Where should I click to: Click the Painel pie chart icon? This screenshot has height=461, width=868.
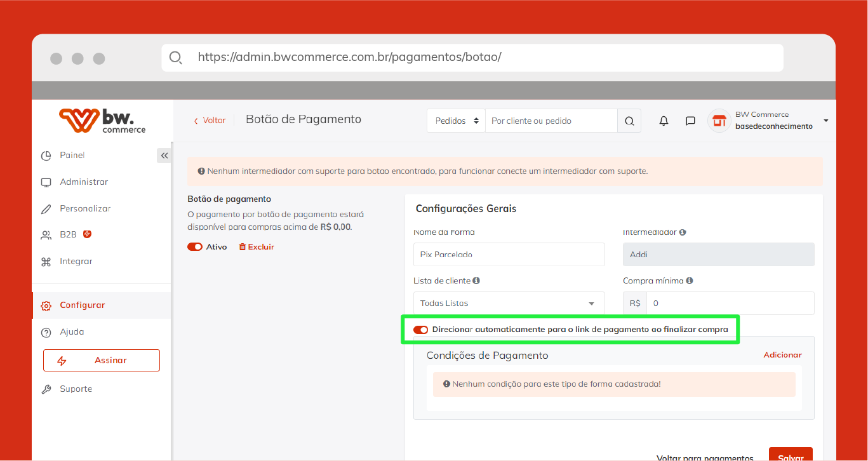46,156
